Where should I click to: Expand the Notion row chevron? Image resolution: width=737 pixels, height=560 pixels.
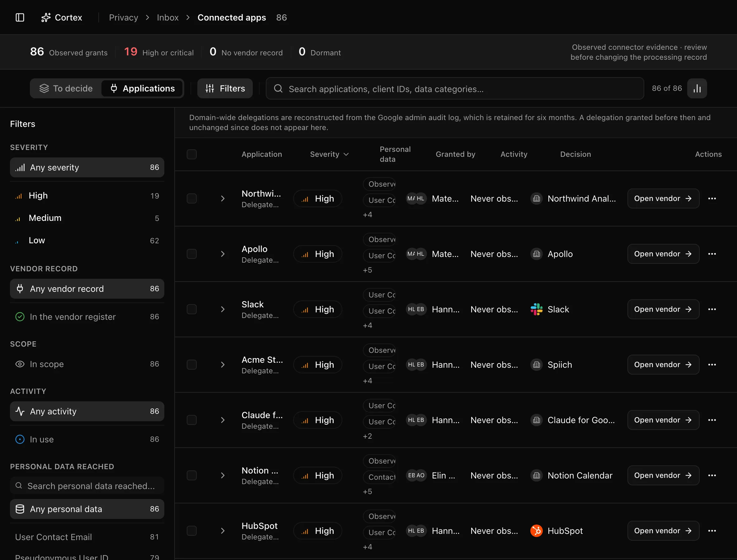click(x=223, y=475)
